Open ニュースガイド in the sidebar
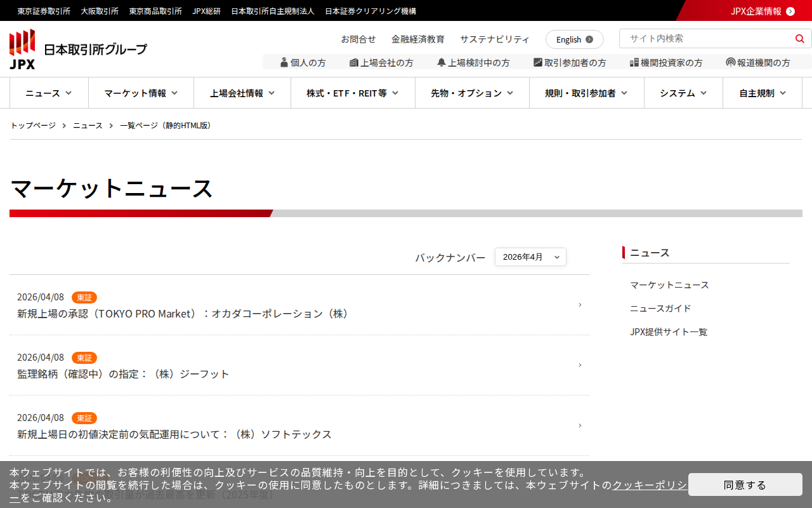 coord(660,308)
